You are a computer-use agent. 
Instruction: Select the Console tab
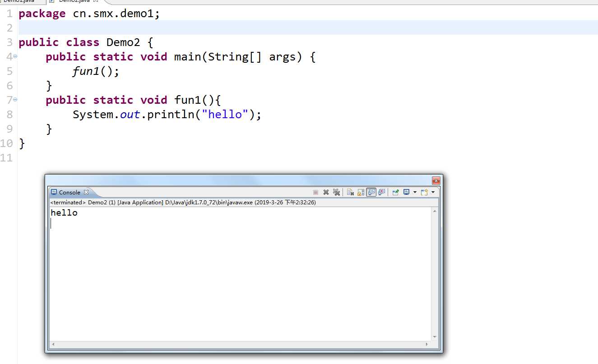70,192
